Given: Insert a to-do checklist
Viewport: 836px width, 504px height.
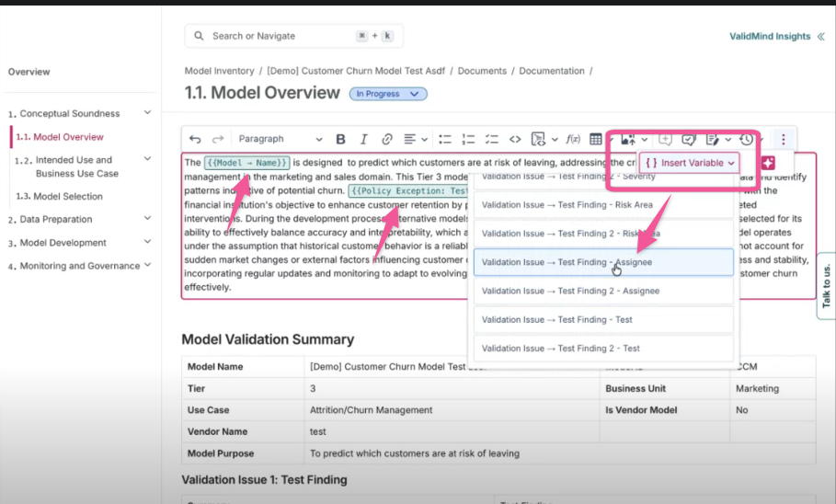Looking at the screenshot, I should (x=491, y=139).
